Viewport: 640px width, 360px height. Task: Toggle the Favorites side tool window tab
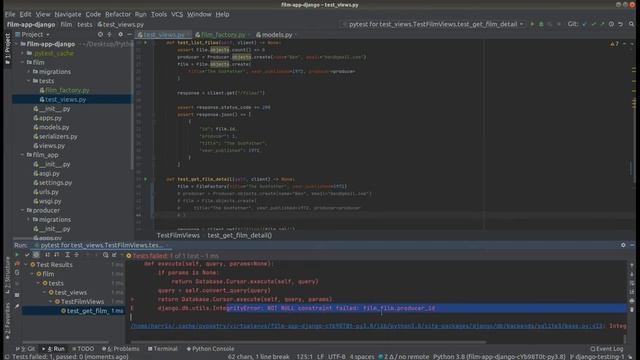point(7,322)
